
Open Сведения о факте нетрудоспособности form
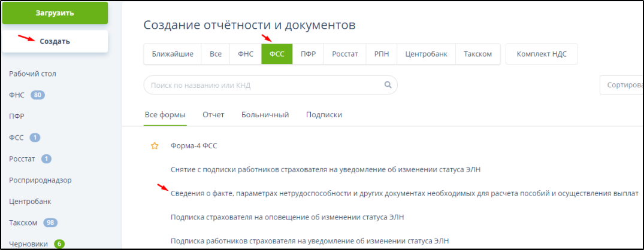pyautogui.click(x=404, y=193)
